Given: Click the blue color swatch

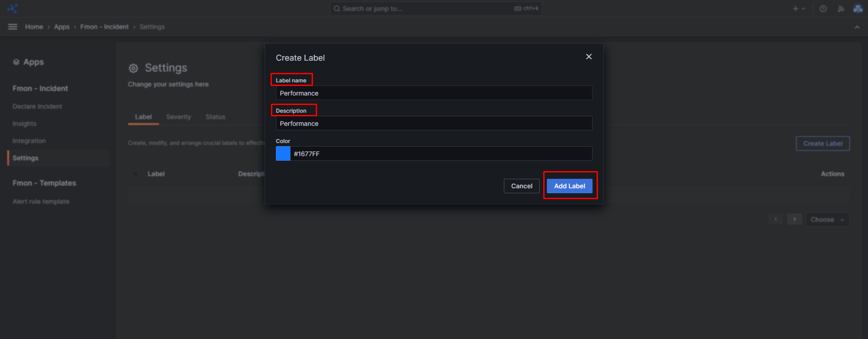Looking at the screenshot, I should pos(283,153).
